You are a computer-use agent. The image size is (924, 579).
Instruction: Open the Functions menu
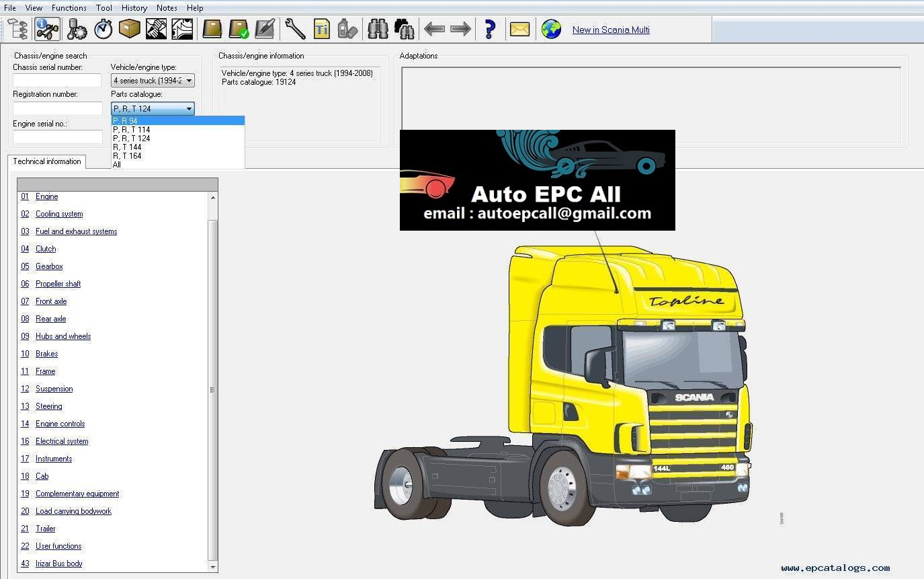69,7
